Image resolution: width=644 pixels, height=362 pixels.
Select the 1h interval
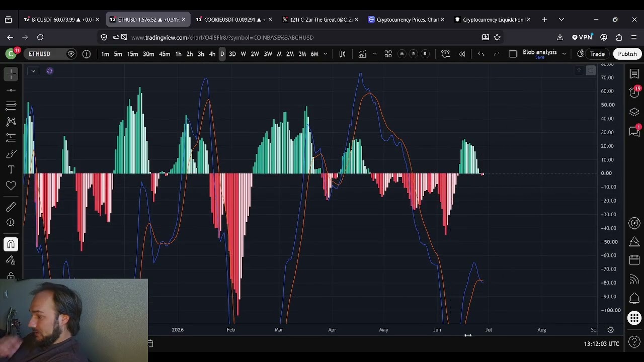tap(178, 54)
